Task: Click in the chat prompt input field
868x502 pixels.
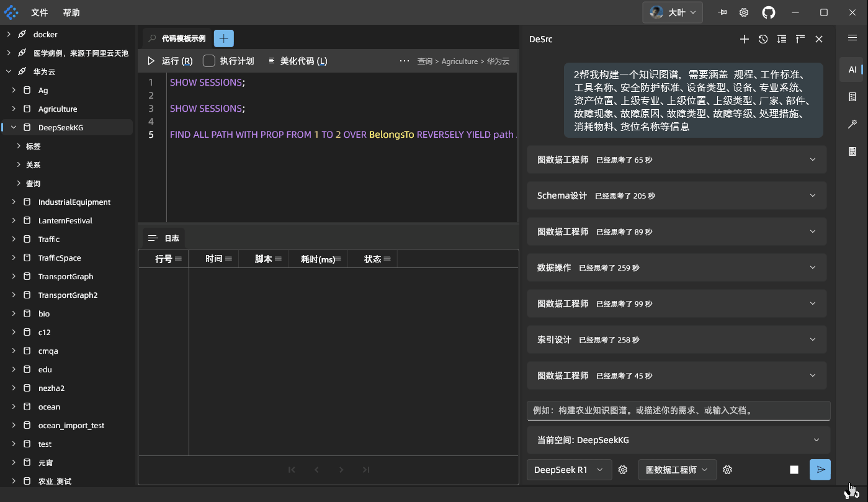Action: [x=678, y=410]
